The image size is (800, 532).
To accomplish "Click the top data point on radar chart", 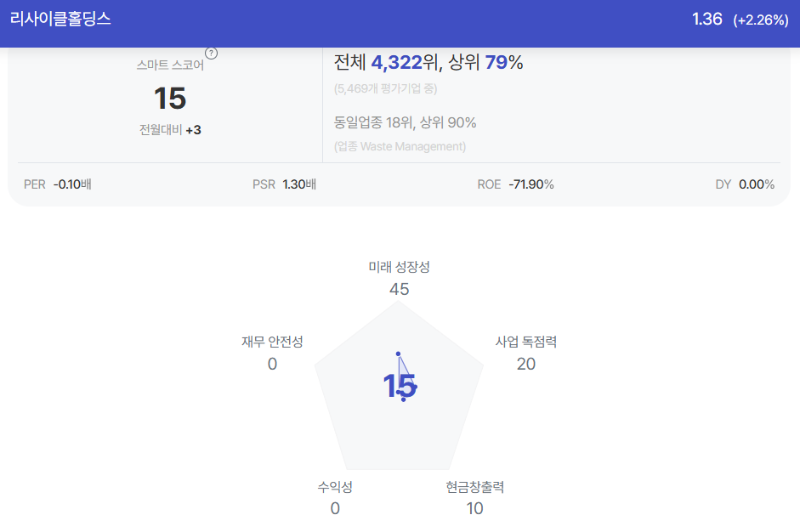I will pyautogui.click(x=399, y=354).
